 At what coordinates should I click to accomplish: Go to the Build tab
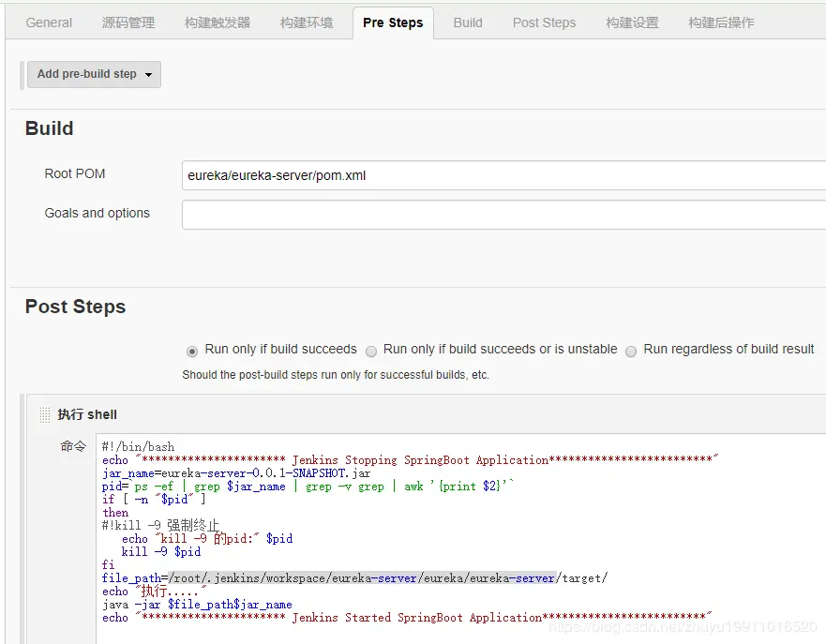point(468,22)
